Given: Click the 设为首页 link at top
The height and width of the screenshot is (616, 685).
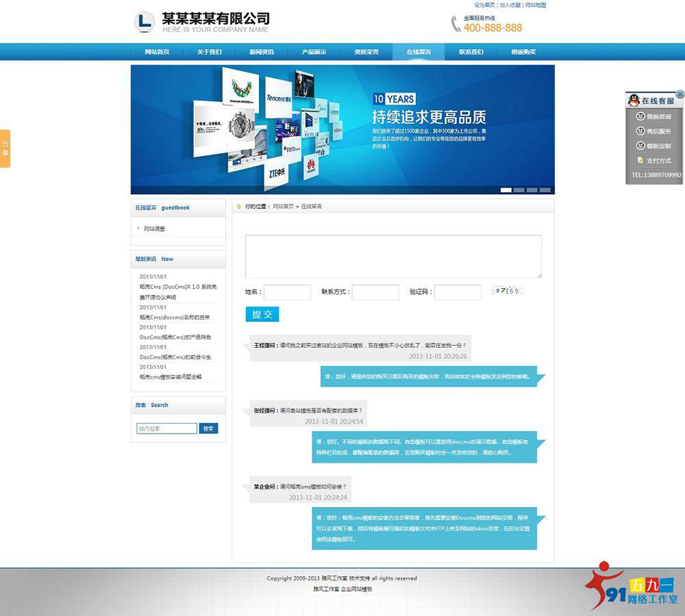Looking at the screenshot, I should tap(484, 5).
